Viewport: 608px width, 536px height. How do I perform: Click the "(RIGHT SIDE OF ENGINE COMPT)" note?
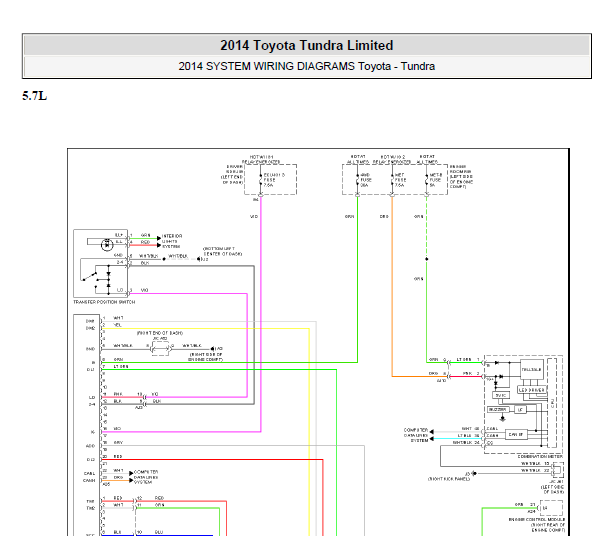tap(206, 357)
